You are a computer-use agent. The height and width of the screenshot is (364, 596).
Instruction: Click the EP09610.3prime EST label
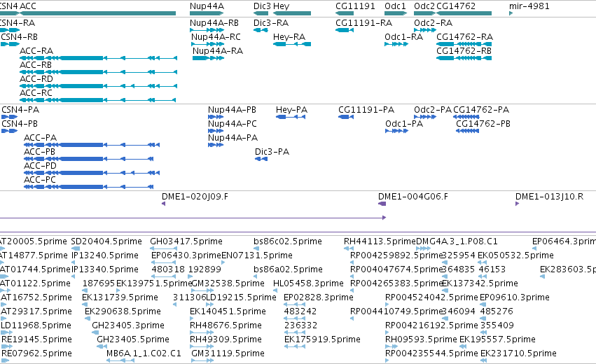point(515,297)
